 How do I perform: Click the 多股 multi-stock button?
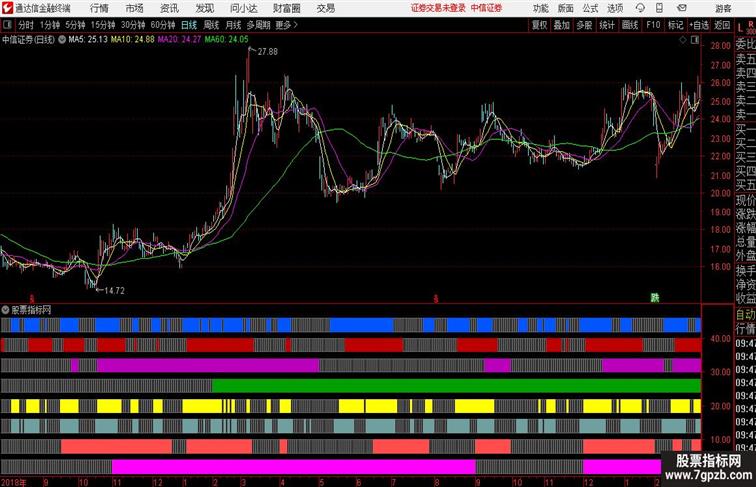click(x=584, y=25)
